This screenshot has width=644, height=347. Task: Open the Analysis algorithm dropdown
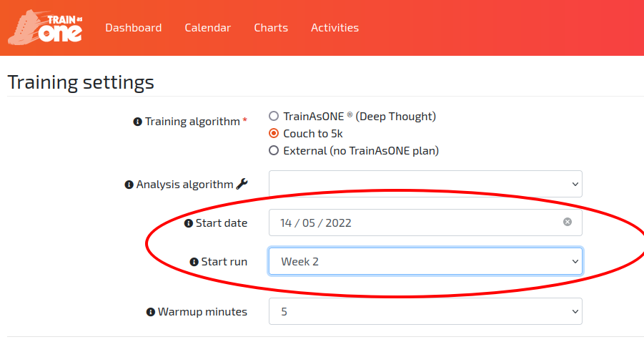pos(425,184)
